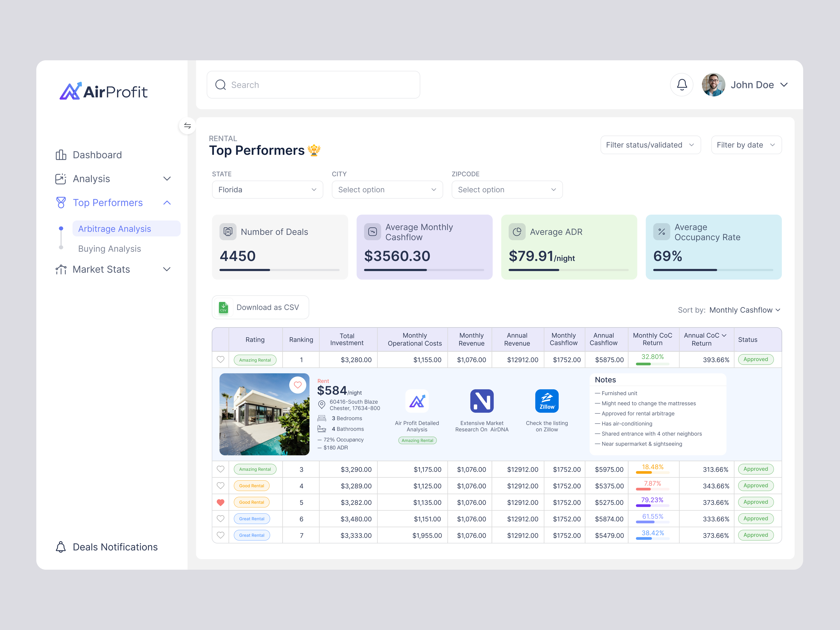The image size is (840, 630).
Task: Click the location pin icon near address
Action: [x=322, y=405]
